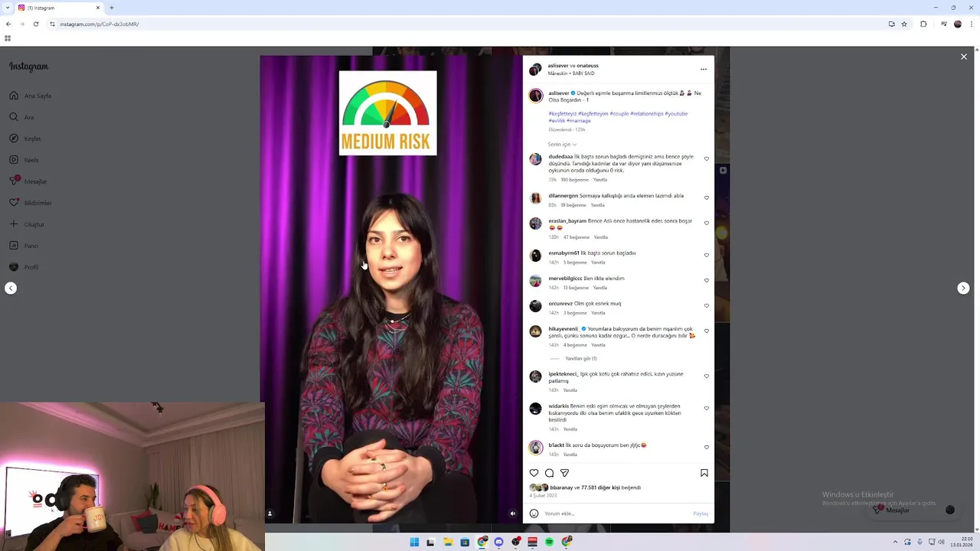
Task: Open the Chrome apps grid shortcut
Action: (x=8, y=38)
